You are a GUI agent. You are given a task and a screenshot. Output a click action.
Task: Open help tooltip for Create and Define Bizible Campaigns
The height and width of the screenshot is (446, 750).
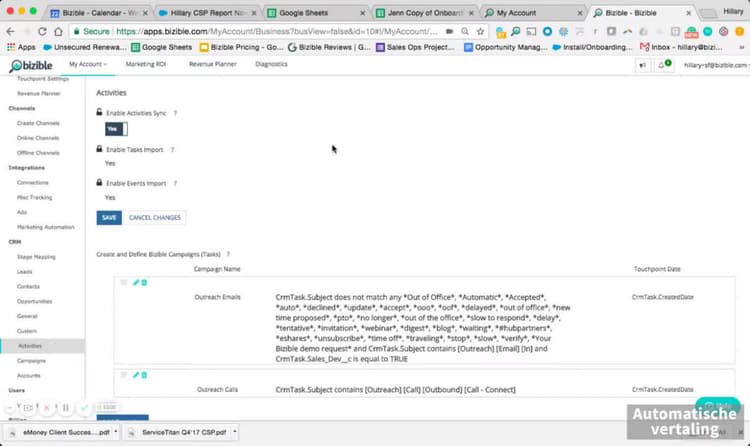tap(228, 255)
